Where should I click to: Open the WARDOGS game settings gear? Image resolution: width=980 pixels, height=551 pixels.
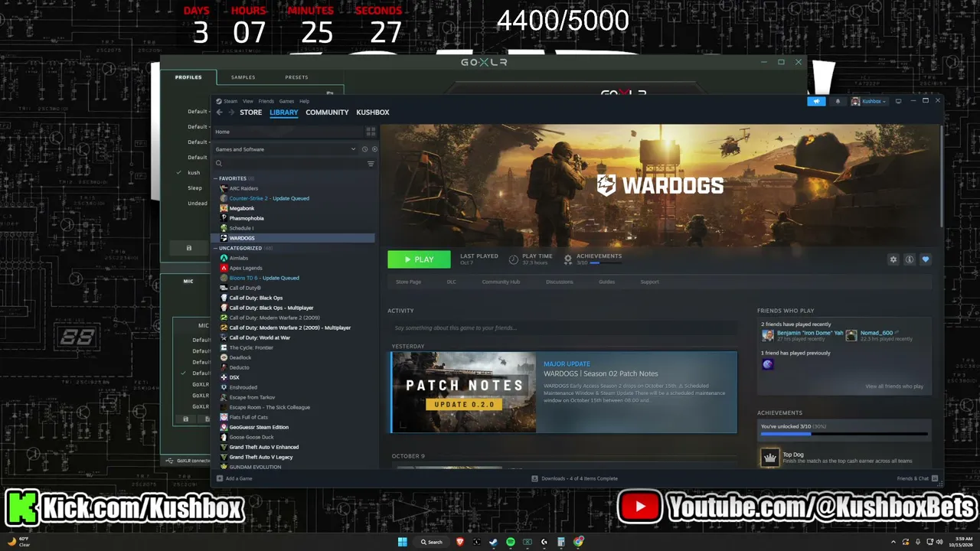coord(893,259)
